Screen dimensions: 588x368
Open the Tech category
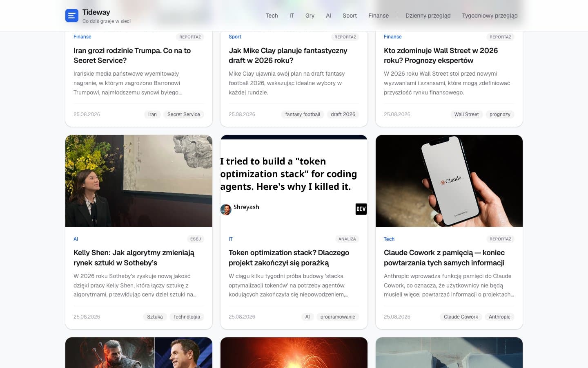272,16
